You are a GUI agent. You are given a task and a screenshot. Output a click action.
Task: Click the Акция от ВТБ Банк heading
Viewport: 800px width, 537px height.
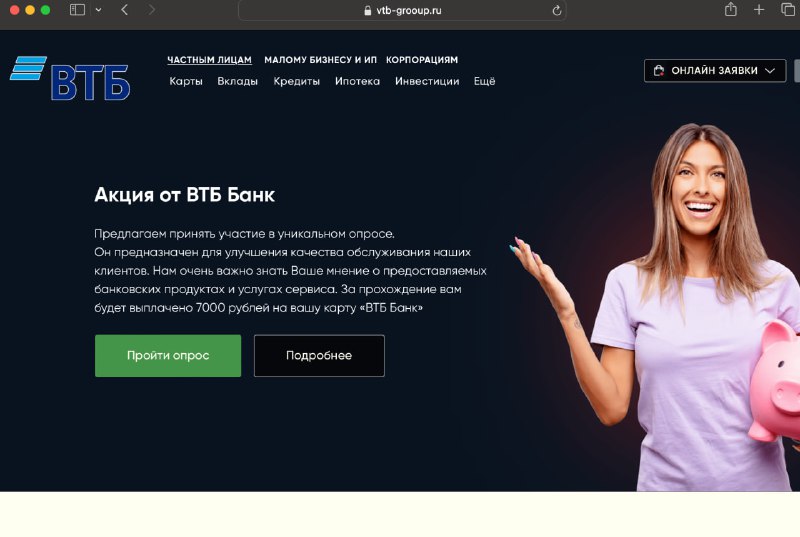pyautogui.click(x=185, y=195)
